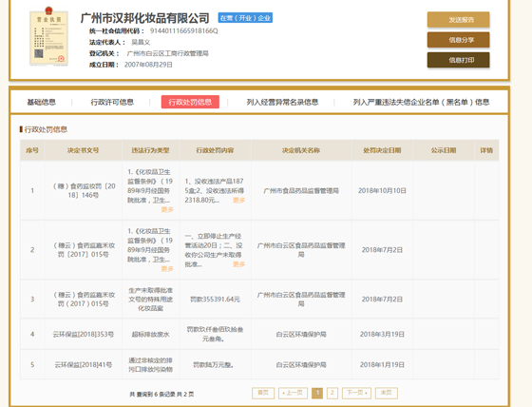This screenshot has width=532, height=407.
Task: Click the 公示日期 column header
Action: pos(444,150)
